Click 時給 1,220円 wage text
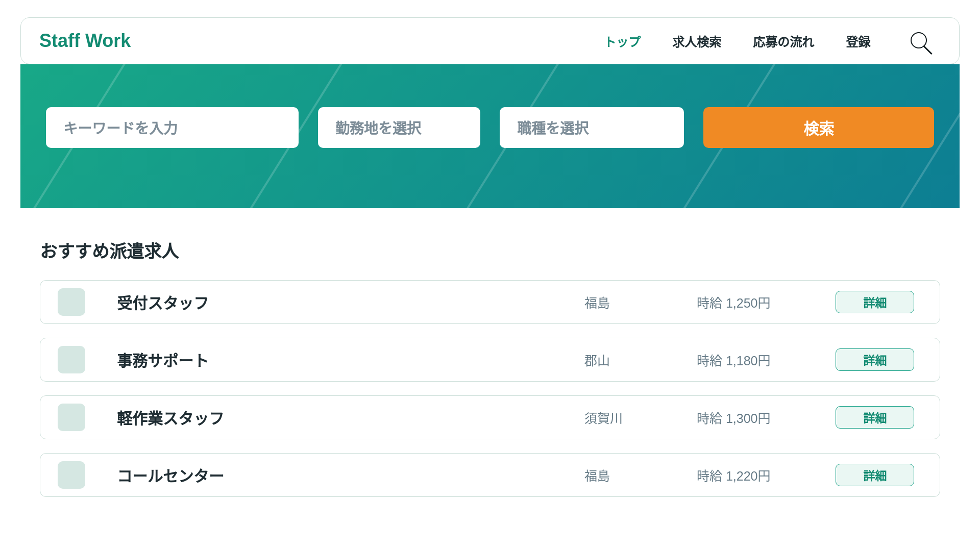The height and width of the screenshot is (551, 980). click(733, 476)
